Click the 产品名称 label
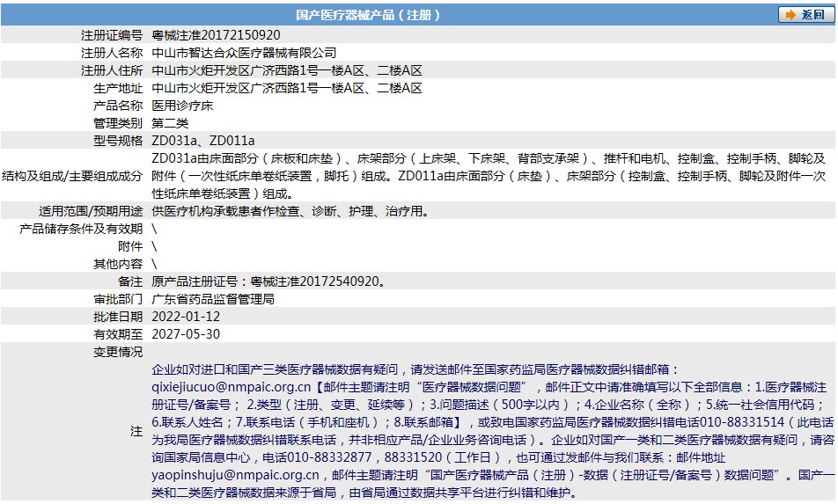Image resolution: width=838 pixels, height=504 pixels. pos(118,106)
